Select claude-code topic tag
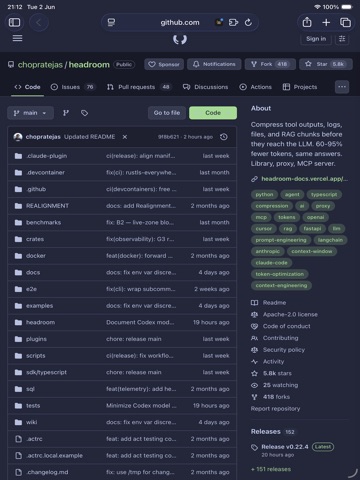360x480 pixels. click(271, 263)
